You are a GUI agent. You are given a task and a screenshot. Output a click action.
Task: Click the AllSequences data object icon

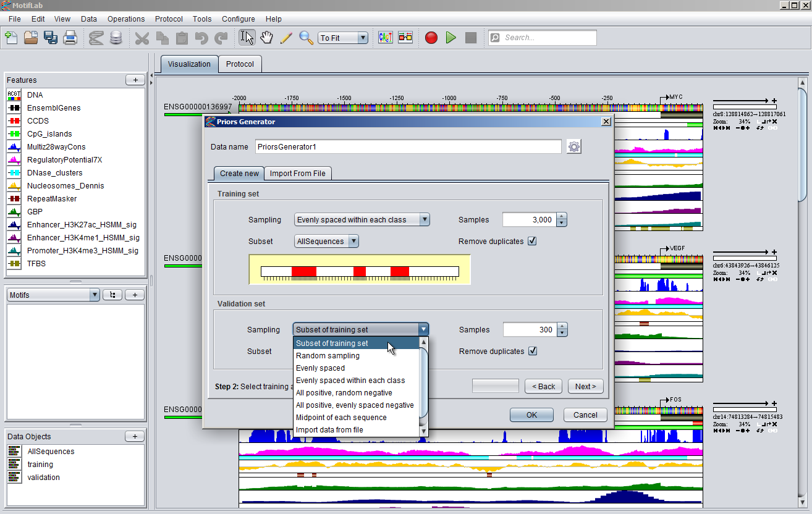point(14,452)
